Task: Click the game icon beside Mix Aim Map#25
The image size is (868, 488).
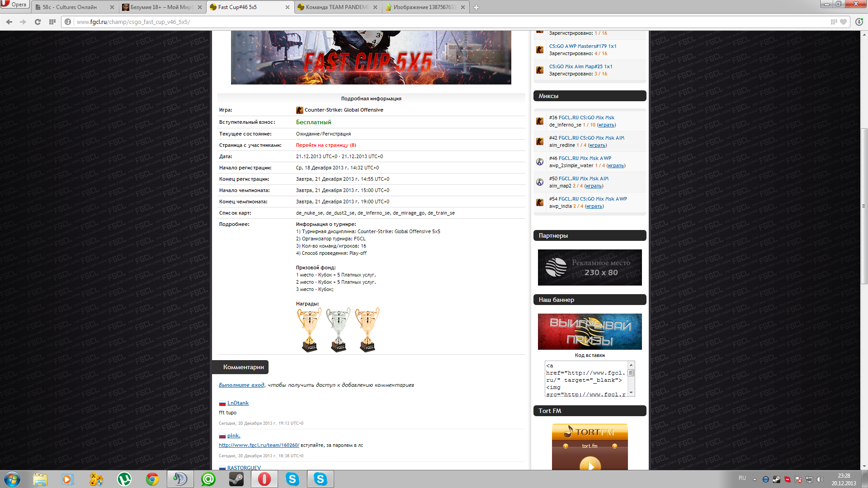Action: coord(540,70)
